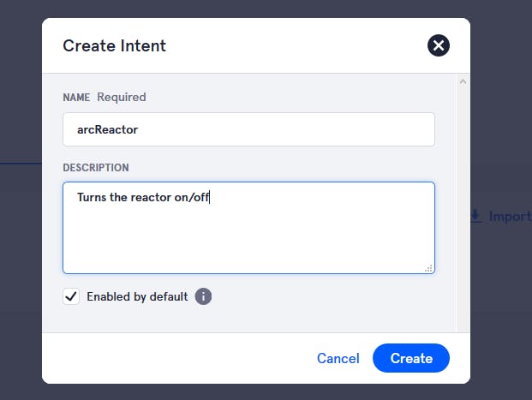The width and height of the screenshot is (532, 400).
Task: Place cursor in 'Turns the reactor on/off' text
Action: point(143,197)
